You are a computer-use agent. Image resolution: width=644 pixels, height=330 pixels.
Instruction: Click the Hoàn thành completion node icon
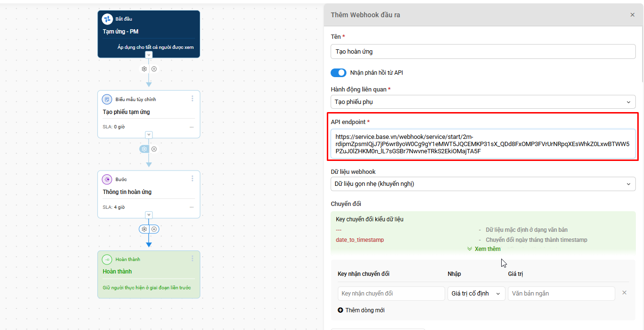pos(107,259)
